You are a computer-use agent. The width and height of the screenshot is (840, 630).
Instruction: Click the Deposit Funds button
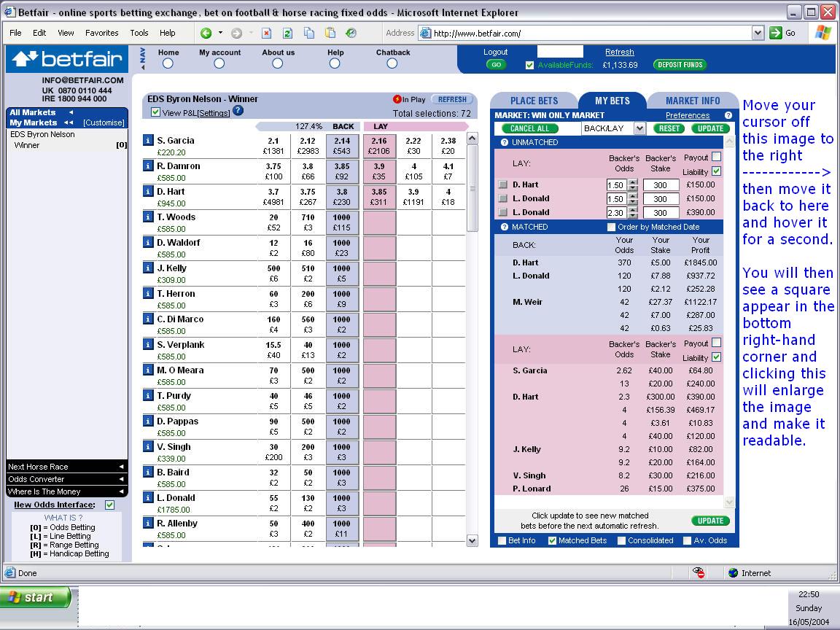click(x=680, y=65)
